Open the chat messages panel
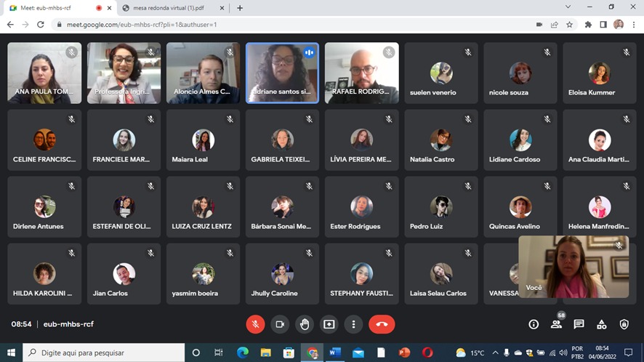Viewport: 644px width, 362px height. [x=579, y=324]
